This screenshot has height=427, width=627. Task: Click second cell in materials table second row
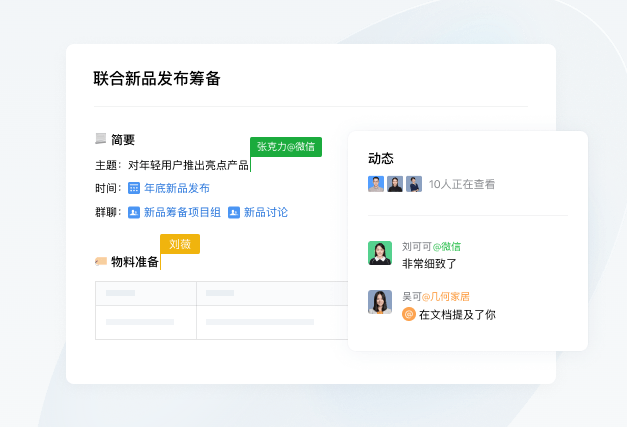[x=272, y=322]
